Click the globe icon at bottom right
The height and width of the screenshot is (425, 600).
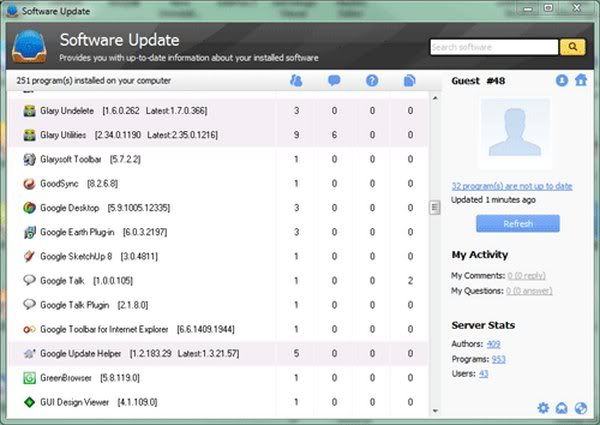click(581, 408)
